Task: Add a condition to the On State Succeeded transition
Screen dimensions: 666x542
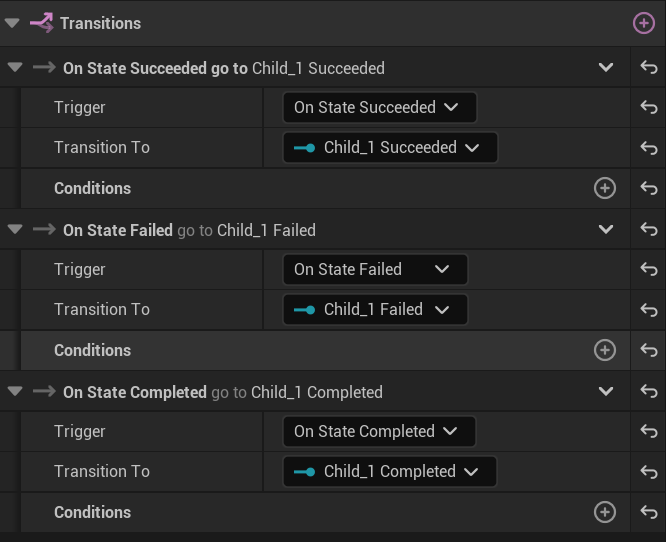Action: click(x=605, y=188)
